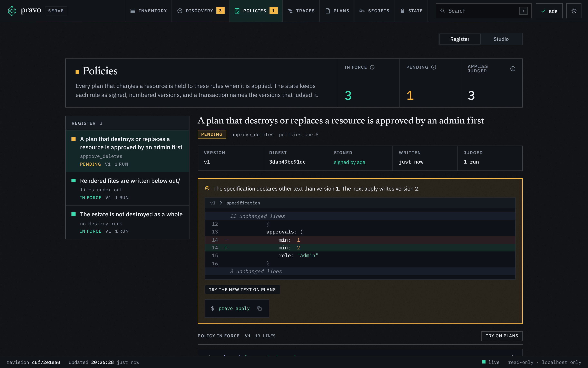Click the ada user button
588x368 pixels.
click(549, 11)
